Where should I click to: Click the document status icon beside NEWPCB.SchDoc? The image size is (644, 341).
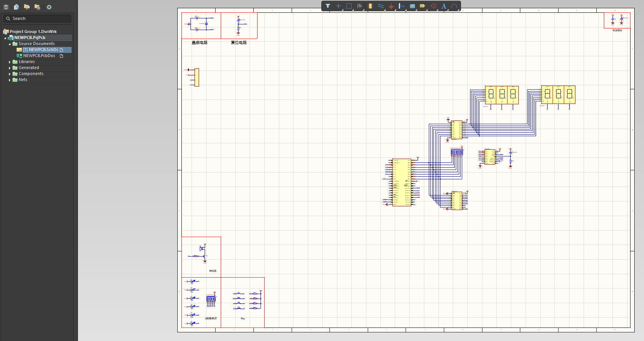61,50
